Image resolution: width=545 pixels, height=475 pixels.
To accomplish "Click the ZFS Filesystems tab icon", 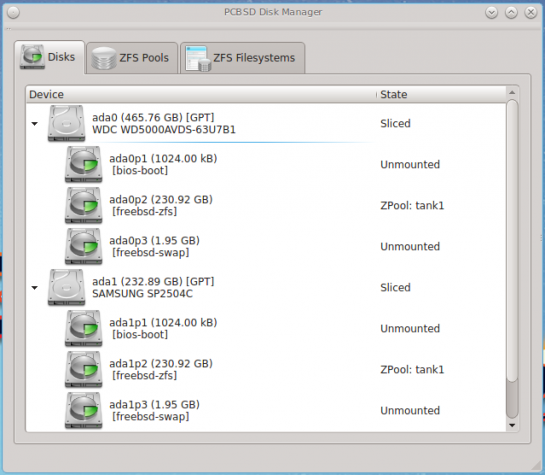I will point(198,58).
